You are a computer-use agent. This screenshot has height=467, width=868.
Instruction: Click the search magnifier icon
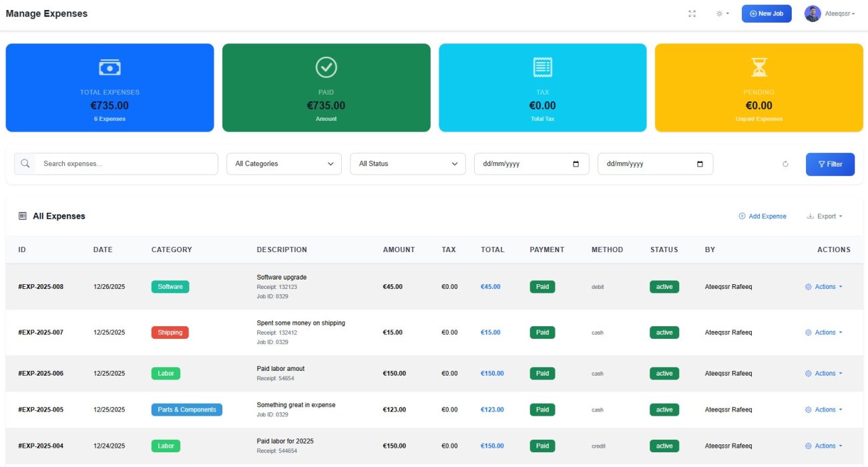click(25, 163)
